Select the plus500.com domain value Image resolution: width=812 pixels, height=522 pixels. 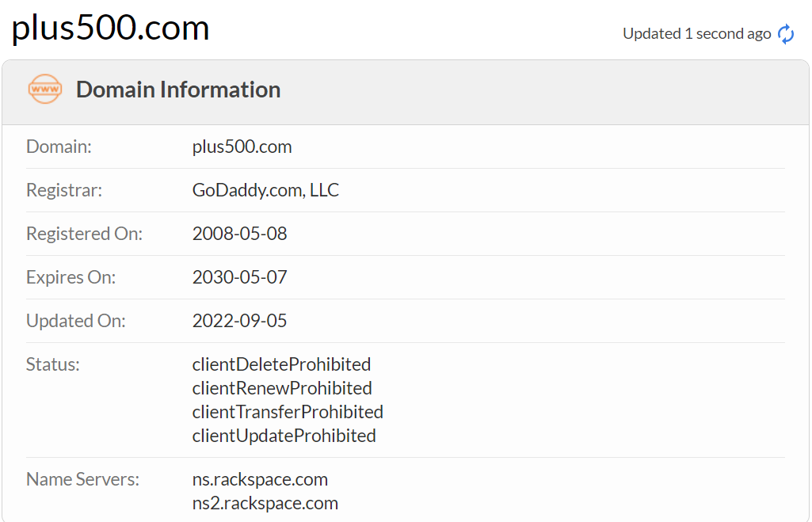242,147
